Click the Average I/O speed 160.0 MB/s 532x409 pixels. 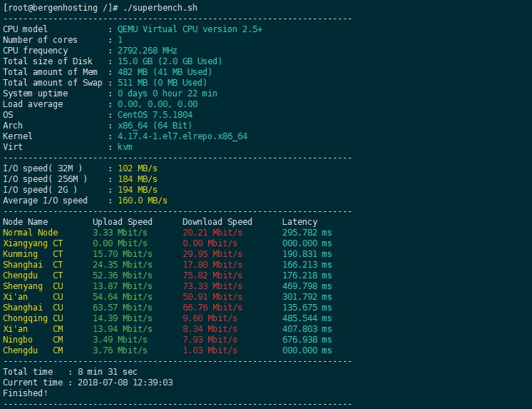point(143,201)
